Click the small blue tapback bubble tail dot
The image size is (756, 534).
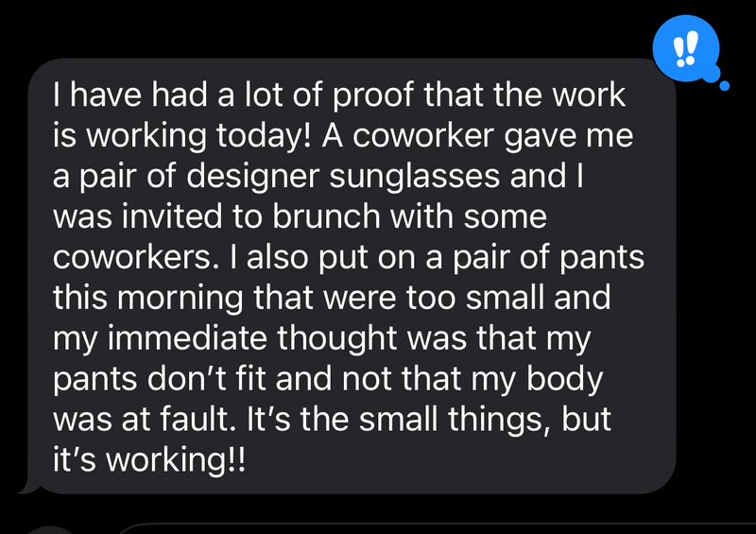725,86
